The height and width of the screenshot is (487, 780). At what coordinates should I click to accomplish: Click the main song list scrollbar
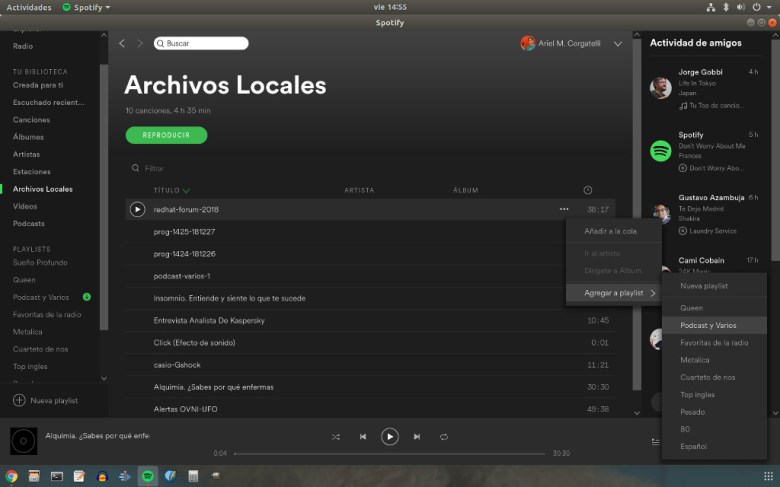(637, 214)
